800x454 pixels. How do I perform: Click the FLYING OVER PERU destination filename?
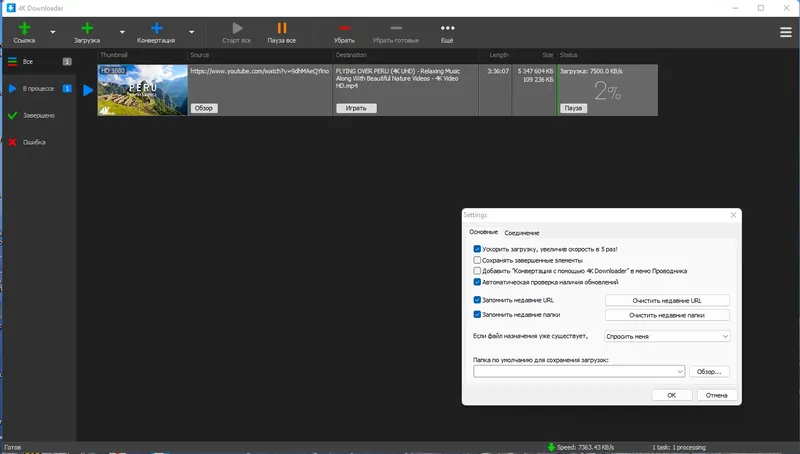click(398, 79)
